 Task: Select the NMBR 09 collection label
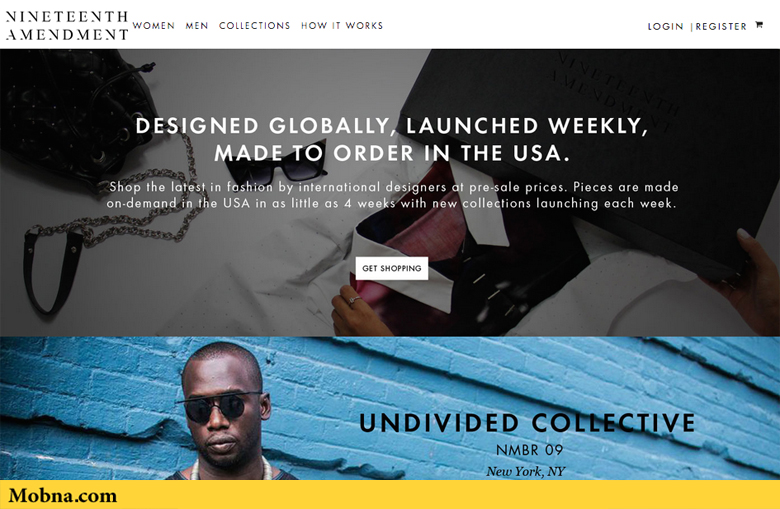529,450
